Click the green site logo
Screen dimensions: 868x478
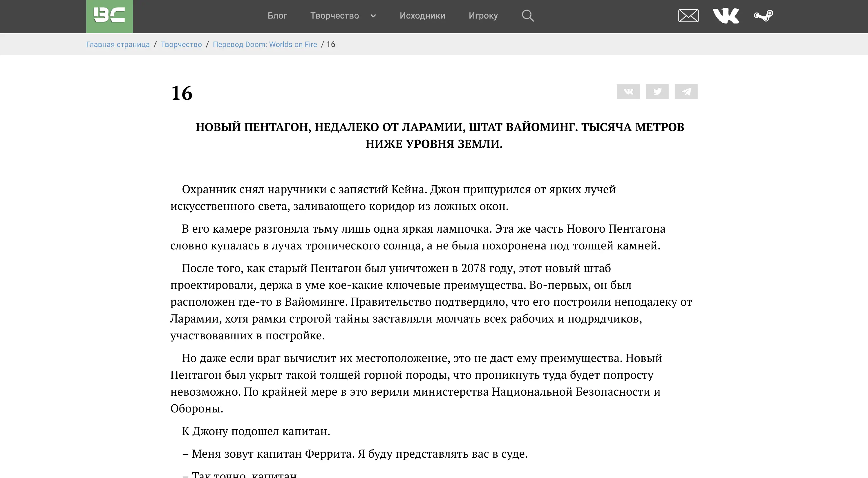pos(109,16)
